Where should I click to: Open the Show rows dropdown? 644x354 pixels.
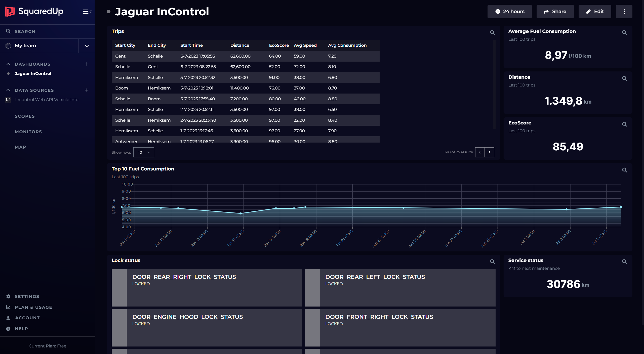(x=144, y=152)
